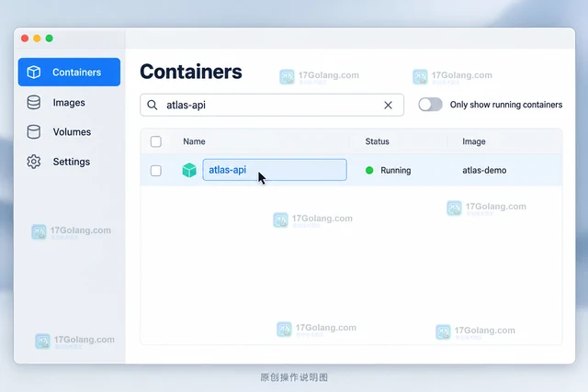Minimize the window with yellow button
The image size is (588, 392).
37,39
